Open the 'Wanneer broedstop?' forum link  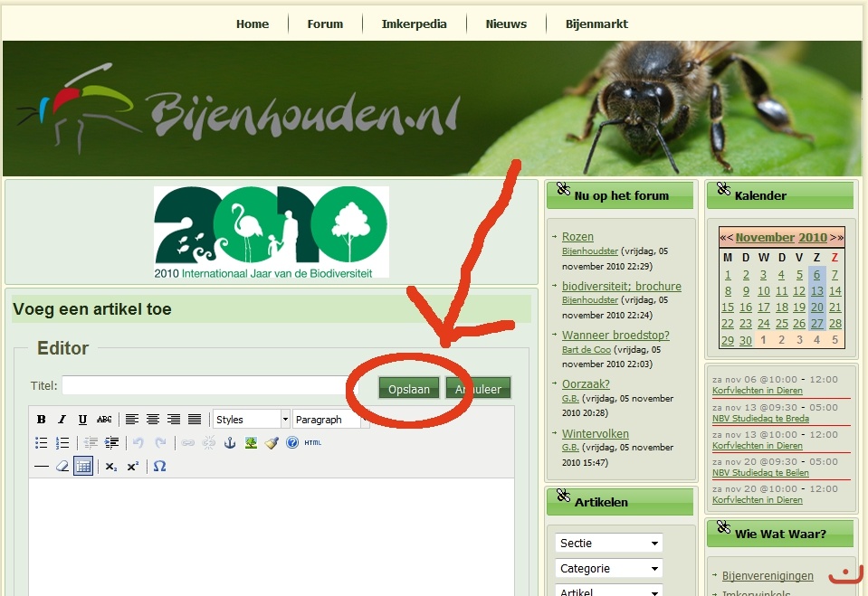(615, 336)
